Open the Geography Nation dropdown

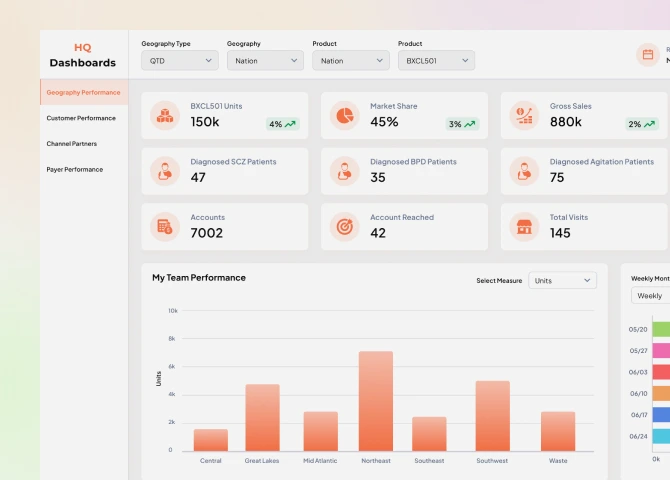pos(265,61)
